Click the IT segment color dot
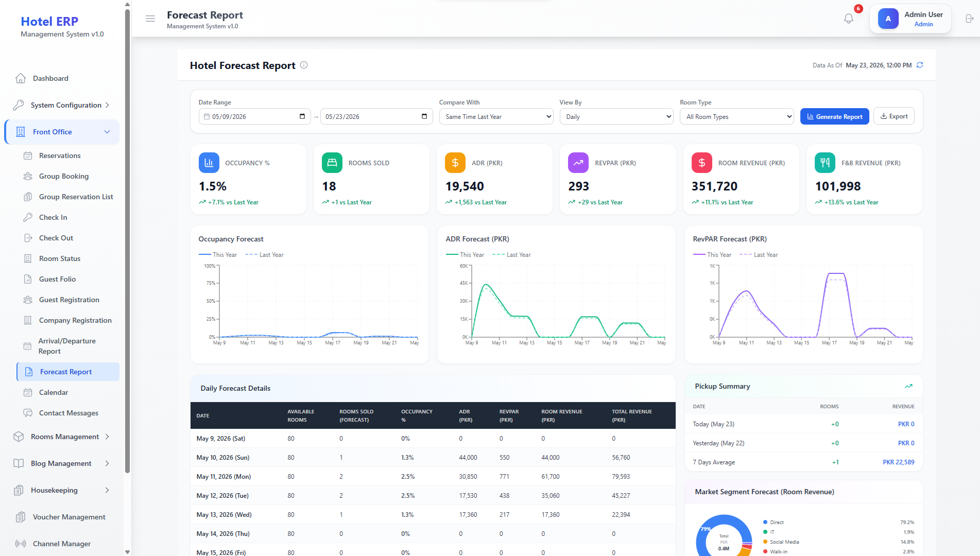980x556 pixels. (x=765, y=532)
